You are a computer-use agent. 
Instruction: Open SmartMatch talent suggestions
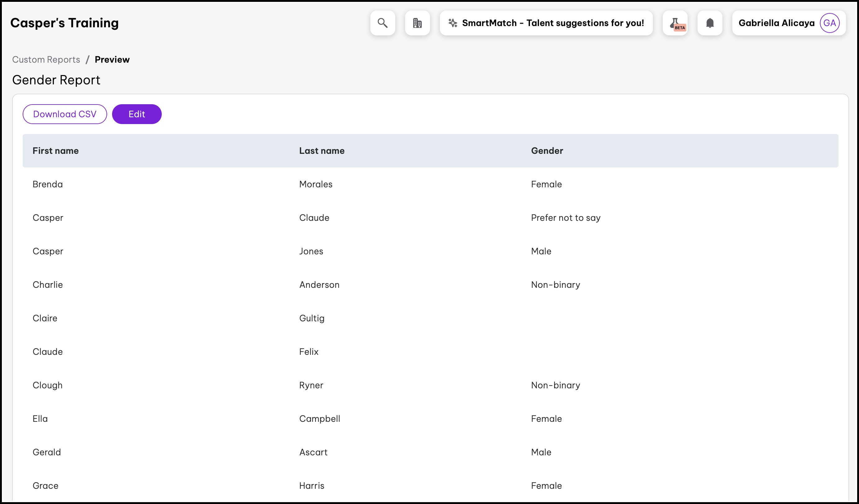[x=553, y=23]
